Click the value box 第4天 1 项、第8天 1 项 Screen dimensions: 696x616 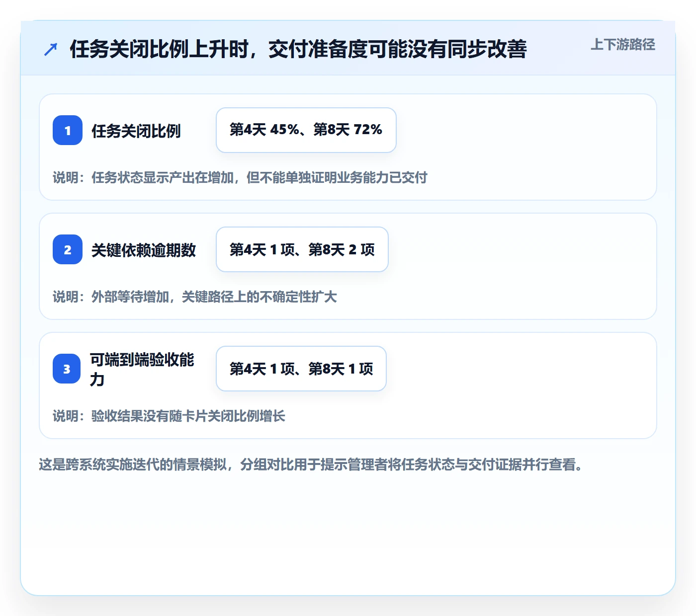tap(301, 369)
